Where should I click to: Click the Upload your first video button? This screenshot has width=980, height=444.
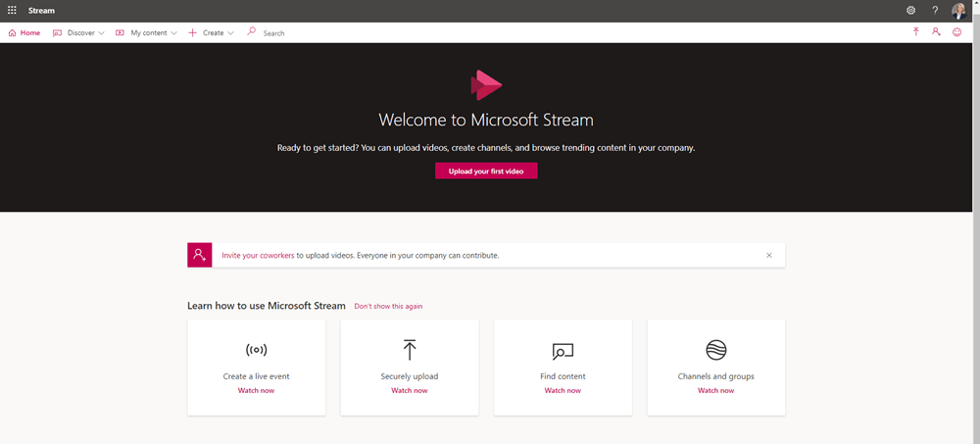coord(486,171)
